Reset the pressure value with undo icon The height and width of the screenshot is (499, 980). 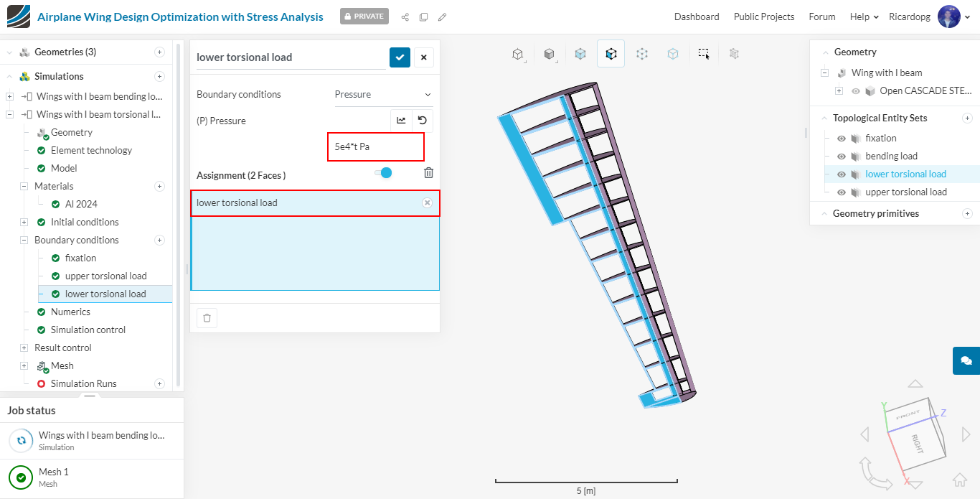coord(423,121)
